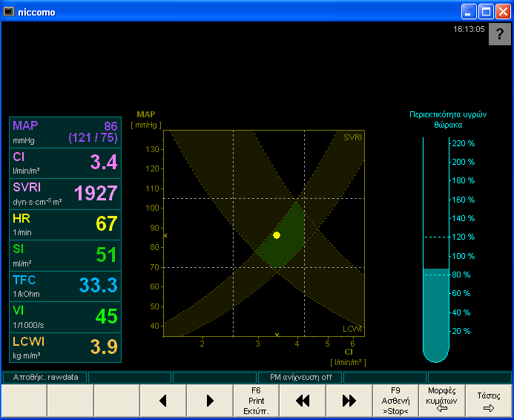Image resolution: width=514 pixels, height=420 pixels.
Task: Select the LCWI 3.9 parameter panel
Action: pyautogui.click(x=65, y=348)
